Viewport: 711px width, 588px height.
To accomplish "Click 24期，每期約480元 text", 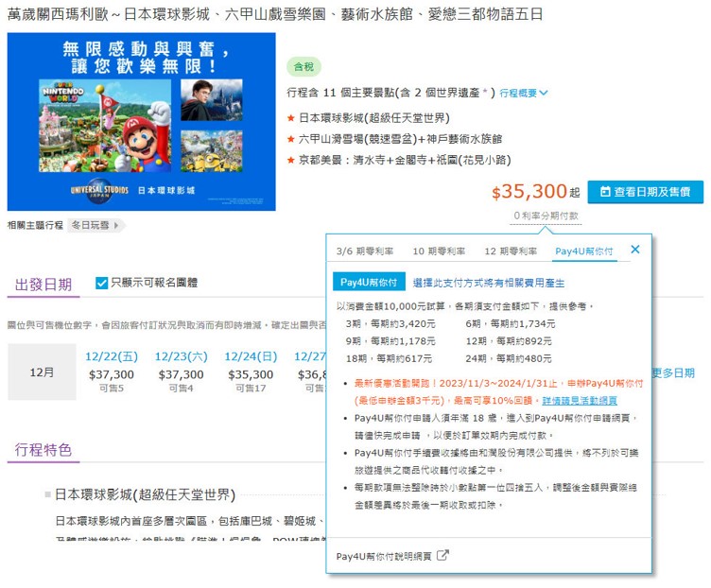I will click(x=509, y=358).
